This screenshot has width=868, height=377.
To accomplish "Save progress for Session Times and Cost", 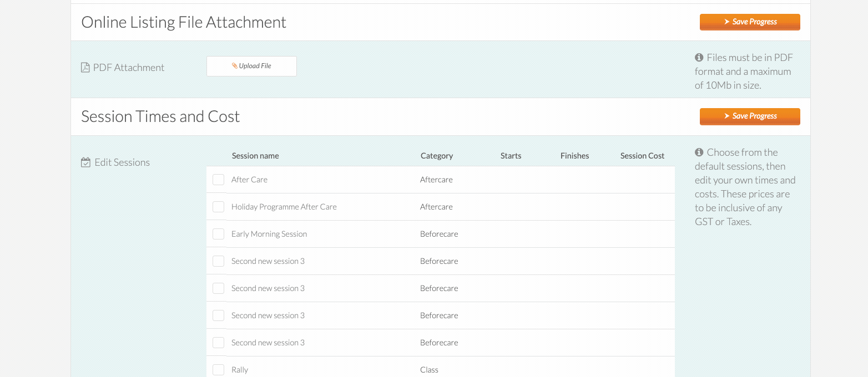I will pyautogui.click(x=750, y=116).
